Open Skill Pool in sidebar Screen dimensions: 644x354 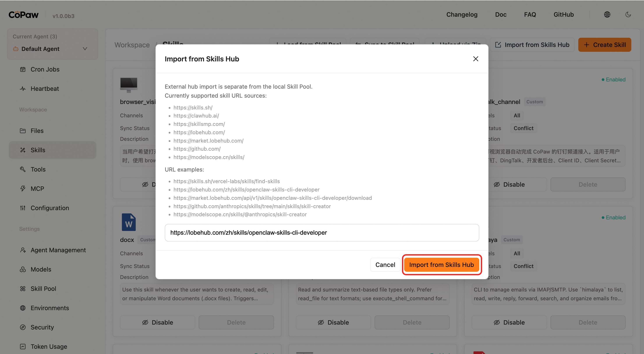[43, 289]
